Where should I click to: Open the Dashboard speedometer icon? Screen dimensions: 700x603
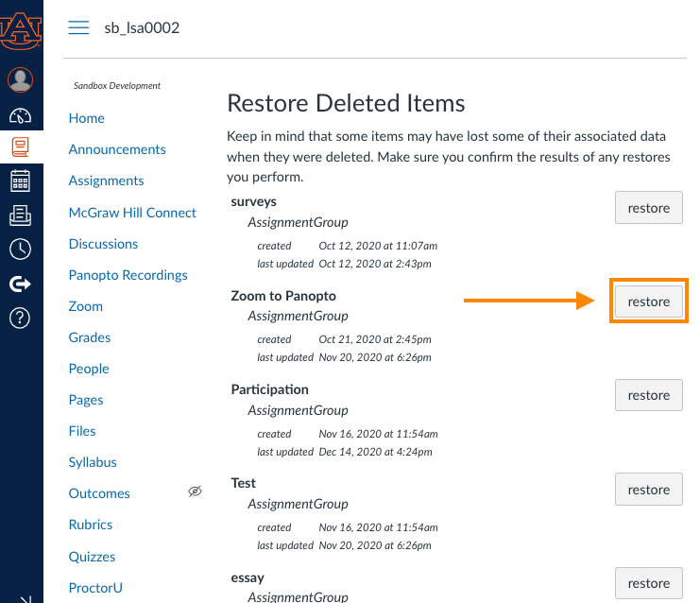pyautogui.click(x=21, y=115)
